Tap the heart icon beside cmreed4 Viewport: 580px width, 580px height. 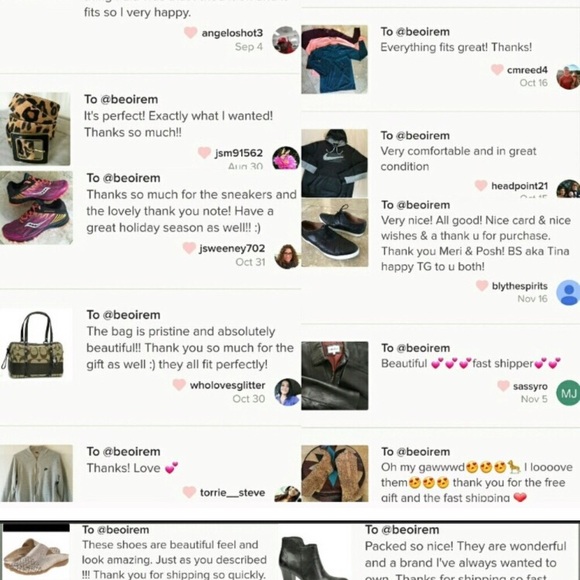click(x=497, y=69)
